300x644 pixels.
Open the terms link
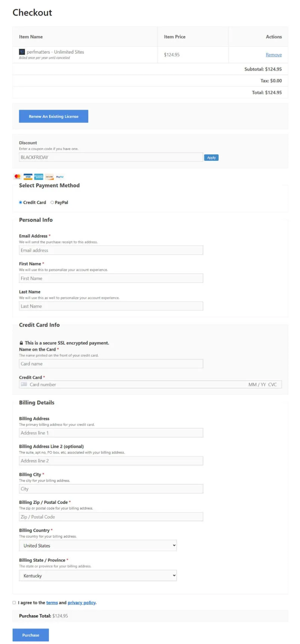coord(52,603)
